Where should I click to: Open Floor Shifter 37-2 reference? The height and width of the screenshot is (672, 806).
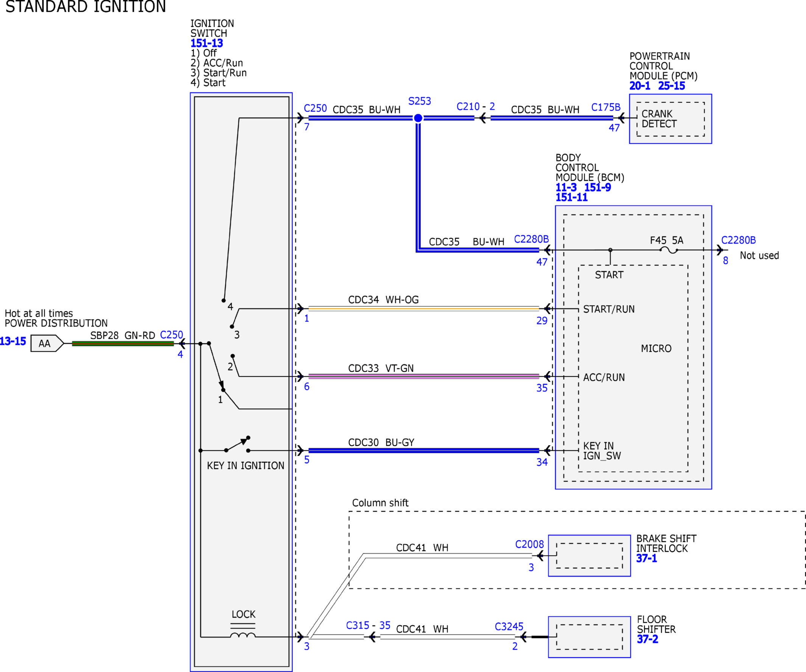point(647,639)
